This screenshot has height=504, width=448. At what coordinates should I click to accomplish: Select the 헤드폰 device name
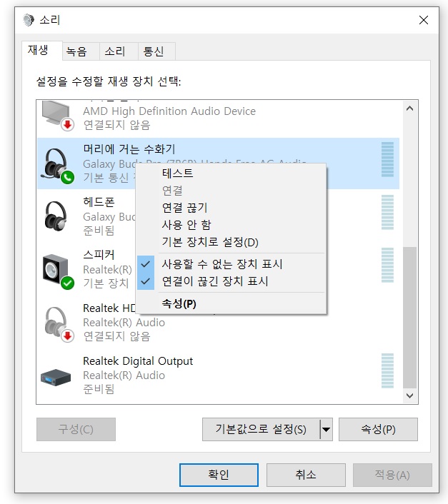pyautogui.click(x=99, y=202)
